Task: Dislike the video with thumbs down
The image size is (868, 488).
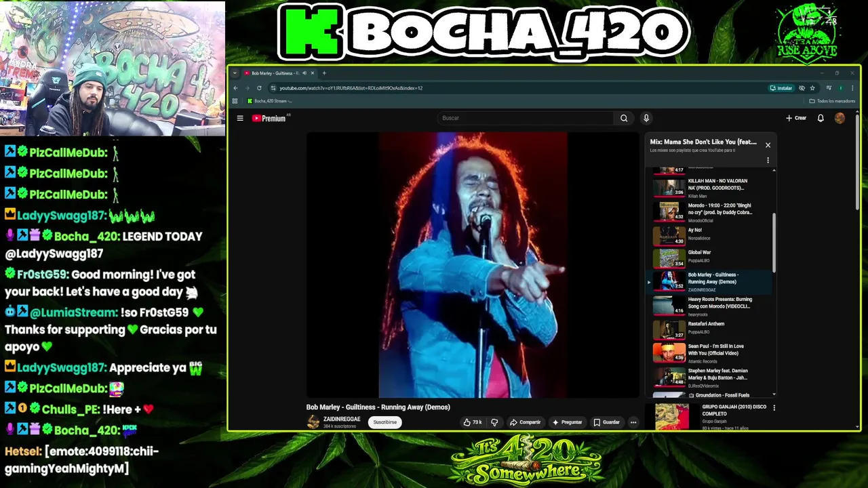Action: tap(494, 422)
